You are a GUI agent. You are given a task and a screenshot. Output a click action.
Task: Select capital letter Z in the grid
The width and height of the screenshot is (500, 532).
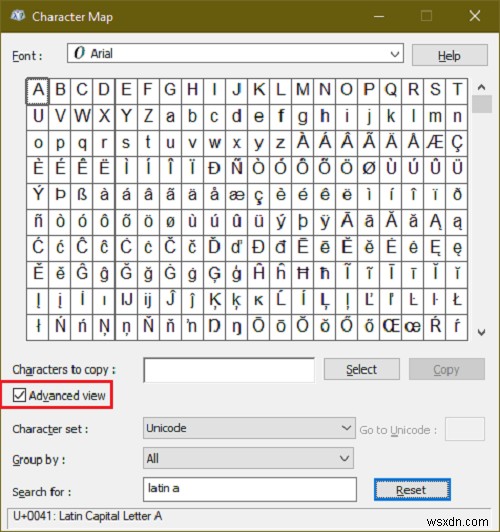[x=148, y=117]
